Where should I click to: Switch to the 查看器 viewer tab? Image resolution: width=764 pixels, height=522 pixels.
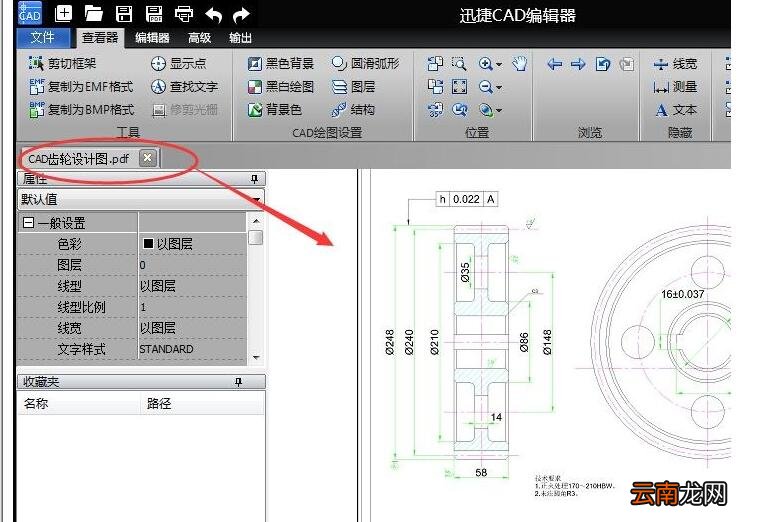click(100, 38)
